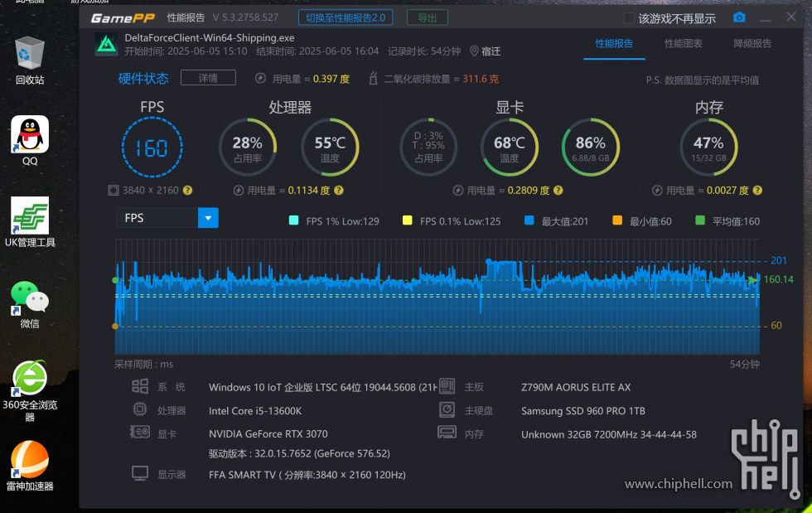Screen dimensions: 812x513
Task: Click the help icon beside memory 0.0027 度
Action: coord(757,190)
